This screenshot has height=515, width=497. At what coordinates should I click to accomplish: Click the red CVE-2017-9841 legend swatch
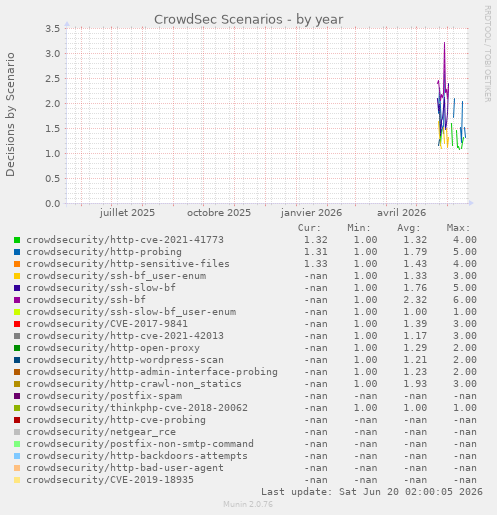(17, 324)
